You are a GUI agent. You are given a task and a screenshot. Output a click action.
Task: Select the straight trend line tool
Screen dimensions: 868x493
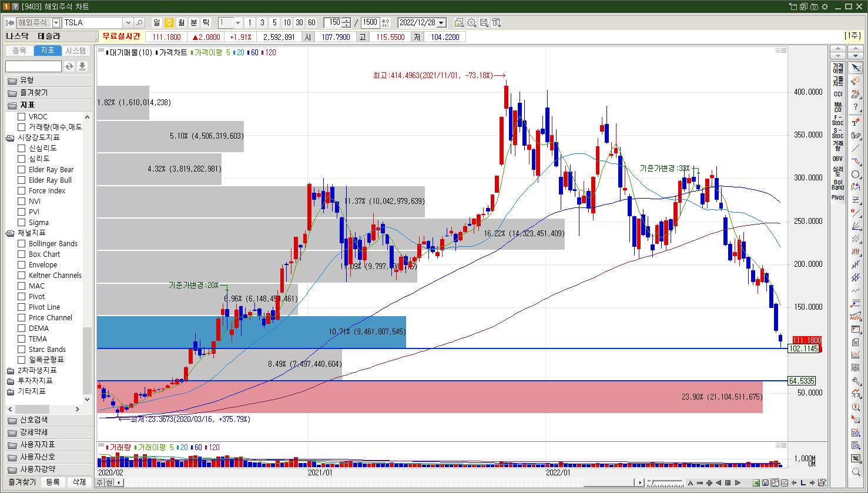click(x=856, y=148)
